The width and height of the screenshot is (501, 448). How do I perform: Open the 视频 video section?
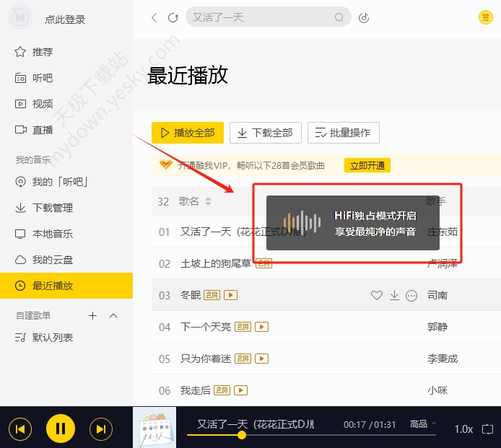tap(33, 104)
